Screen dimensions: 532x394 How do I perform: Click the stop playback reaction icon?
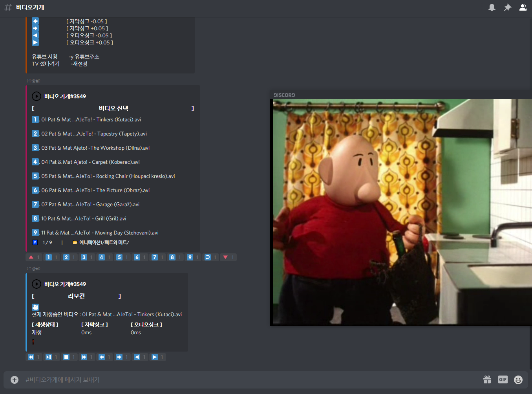coord(66,357)
